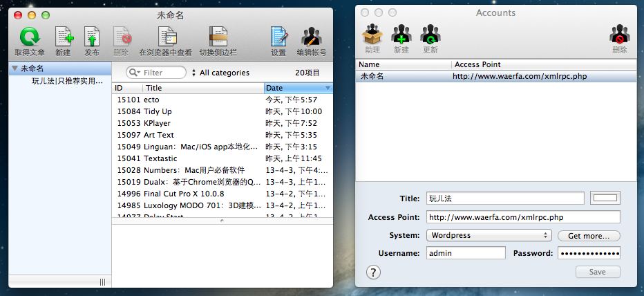Select the Luxology MODO 701 row

tap(222, 205)
